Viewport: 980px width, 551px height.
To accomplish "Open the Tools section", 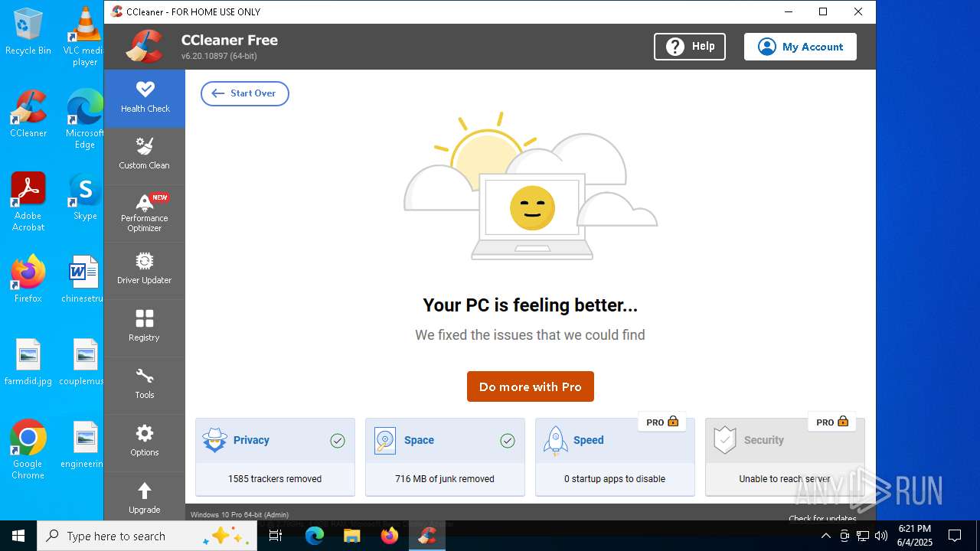I will point(145,384).
